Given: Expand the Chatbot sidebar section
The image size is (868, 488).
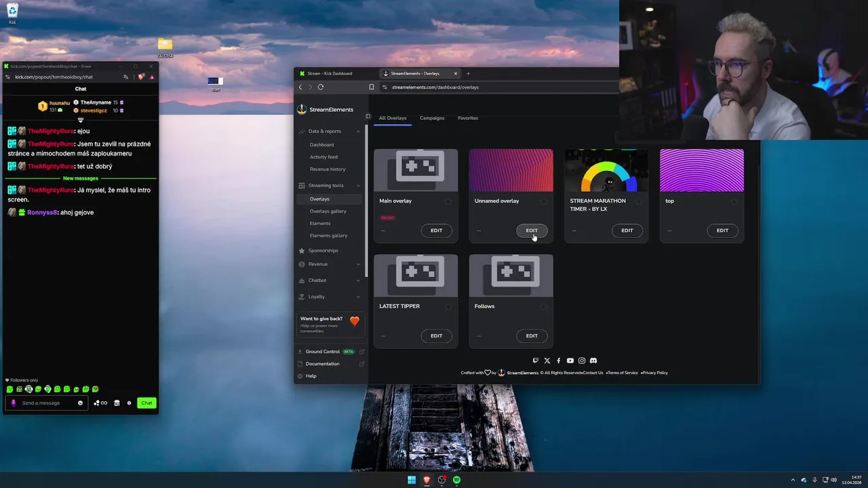Looking at the screenshot, I should 358,280.
